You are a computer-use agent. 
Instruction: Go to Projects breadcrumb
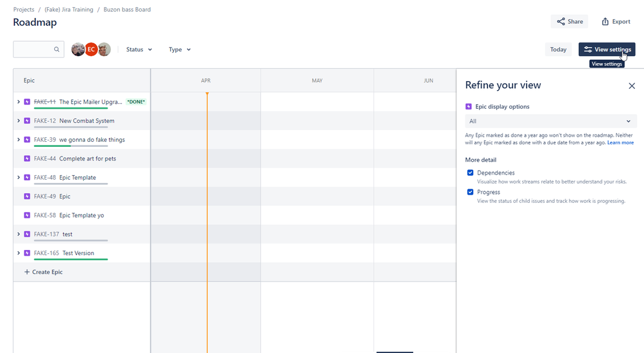(x=24, y=10)
